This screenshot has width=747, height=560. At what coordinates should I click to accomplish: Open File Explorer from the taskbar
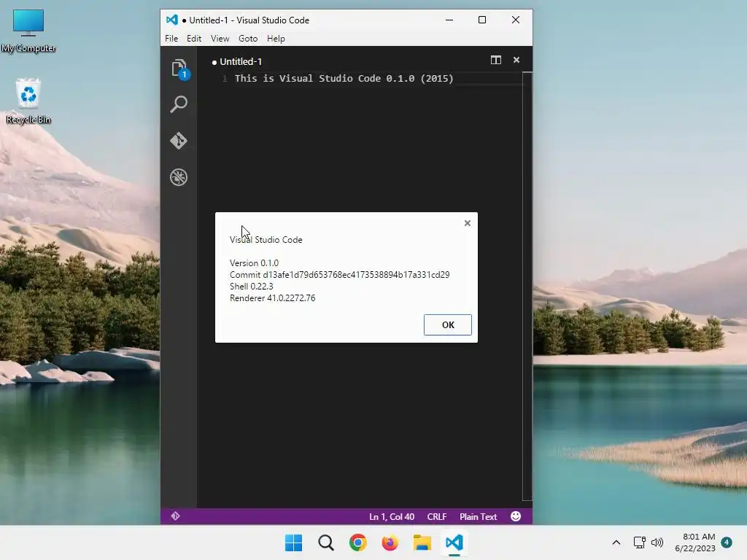tap(422, 542)
